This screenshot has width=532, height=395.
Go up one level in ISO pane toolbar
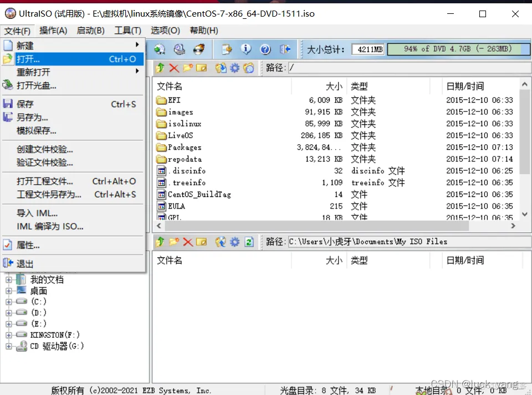[x=160, y=68]
